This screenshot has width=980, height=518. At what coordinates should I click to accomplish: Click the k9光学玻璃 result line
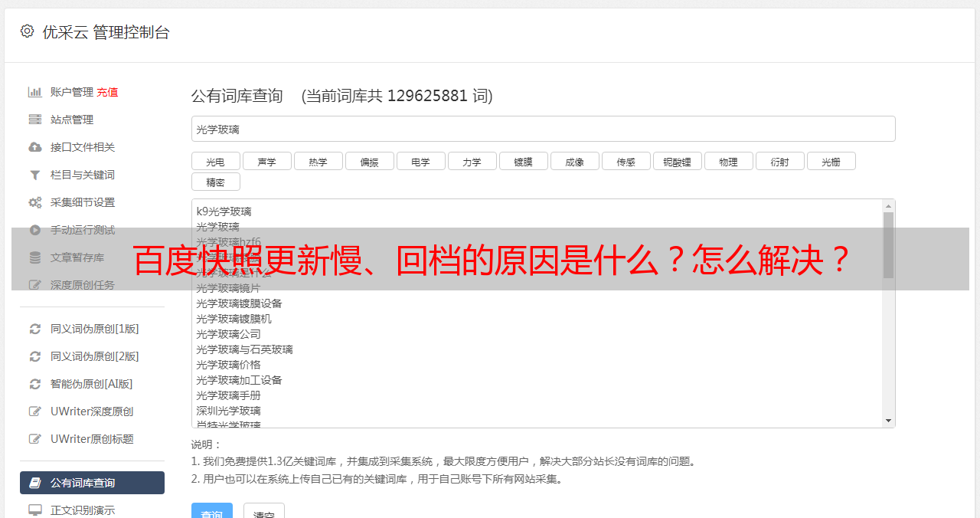[224, 211]
